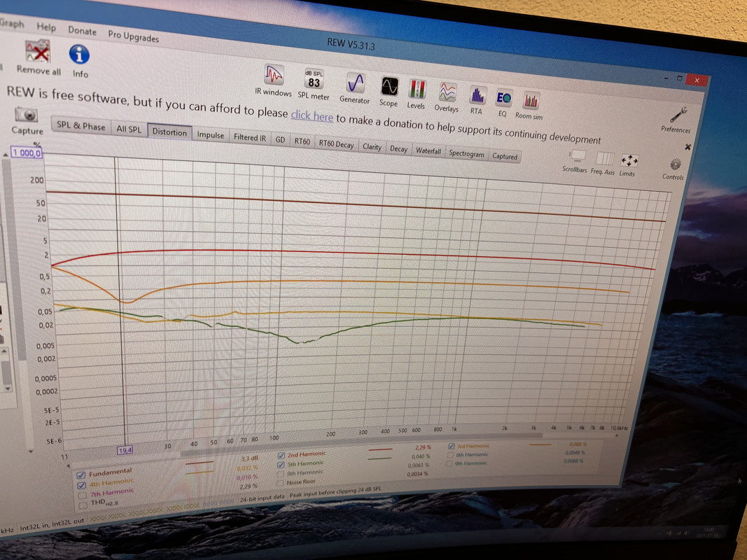Viewport: 747px width, 560px height.
Task: Click the 2nd Harmonic value 2,29 %
Action: click(423, 447)
